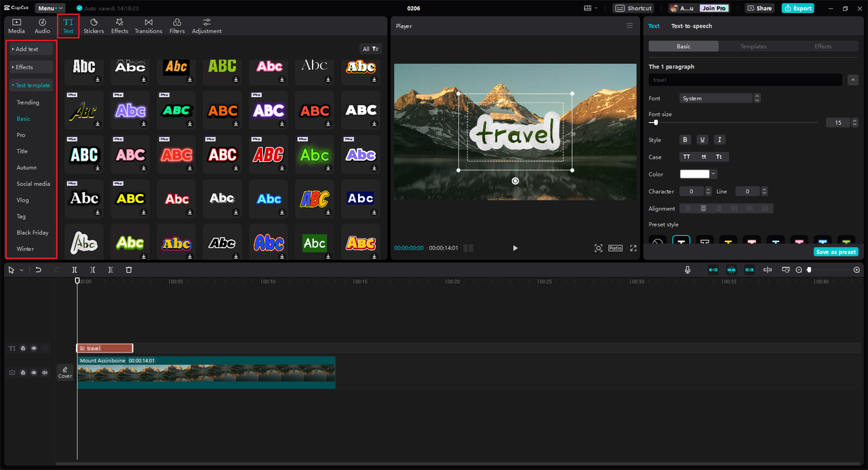The width and height of the screenshot is (868, 470).
Task: Click the Cover edit button
Action: (65, 372)
